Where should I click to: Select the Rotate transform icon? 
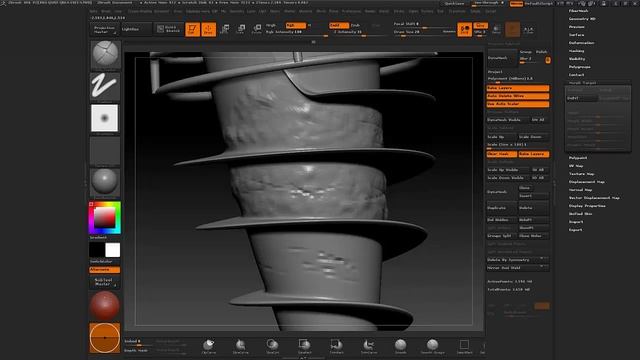pos(257,29)
